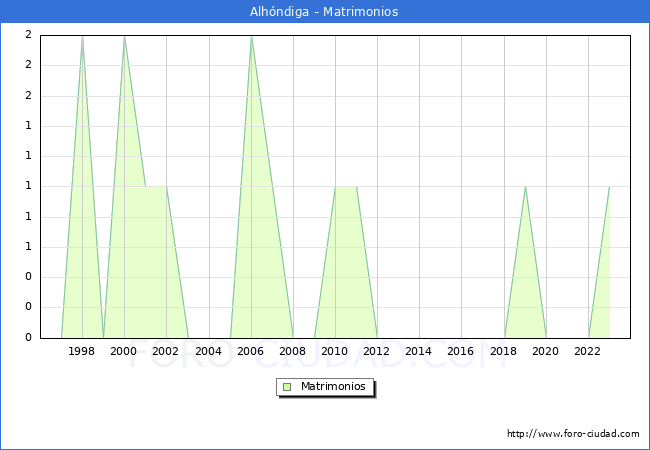650x450 pixels.
Task: Click the 2004 x-axis label
Action: tap(208, 351)
